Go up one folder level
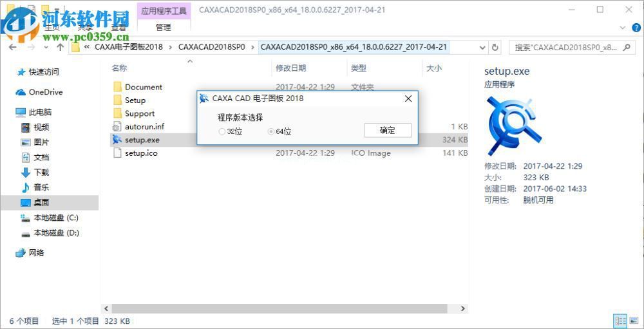The image size is (644, 329). 60,47
